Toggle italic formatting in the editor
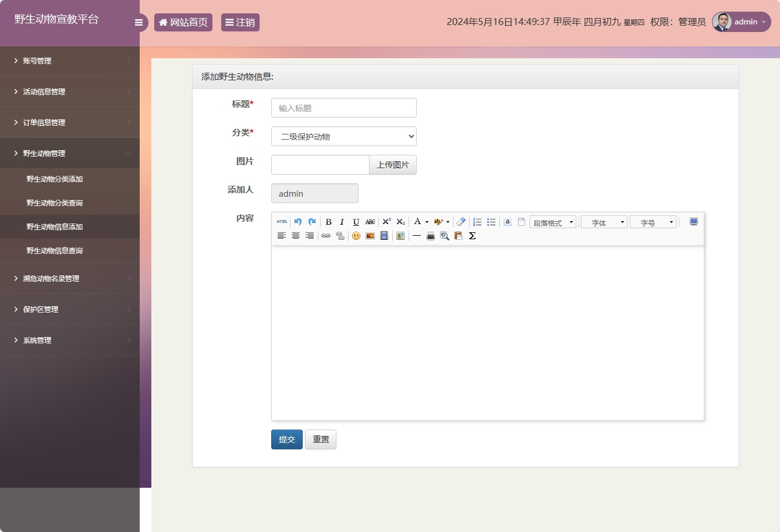This screenshot has width=780, height=532. 342,222
